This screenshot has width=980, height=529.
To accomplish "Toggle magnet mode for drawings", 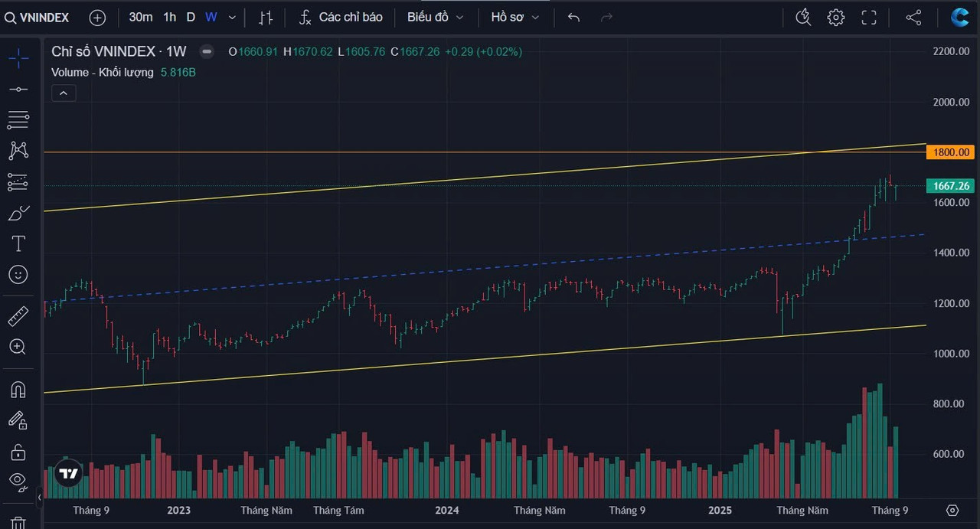I will [18, 390].
